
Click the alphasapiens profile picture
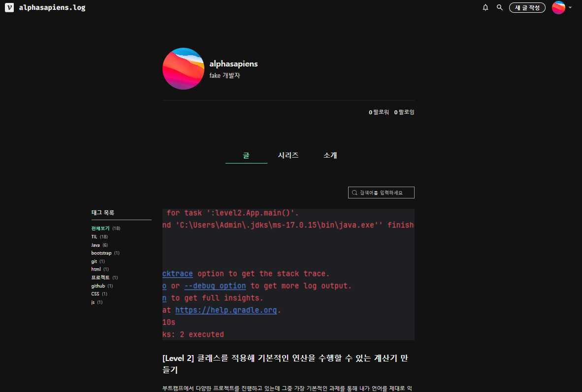183,69
